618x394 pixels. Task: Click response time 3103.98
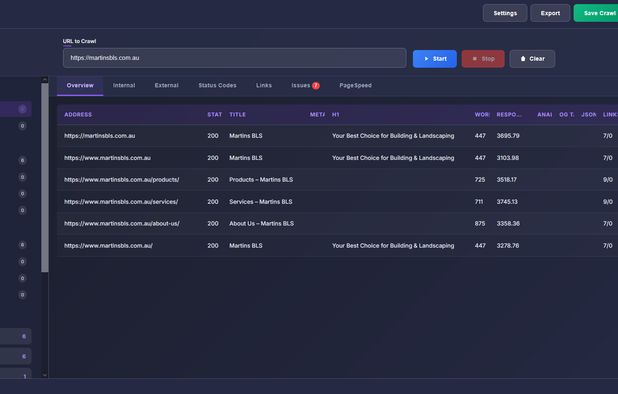(x=508, y=158)
